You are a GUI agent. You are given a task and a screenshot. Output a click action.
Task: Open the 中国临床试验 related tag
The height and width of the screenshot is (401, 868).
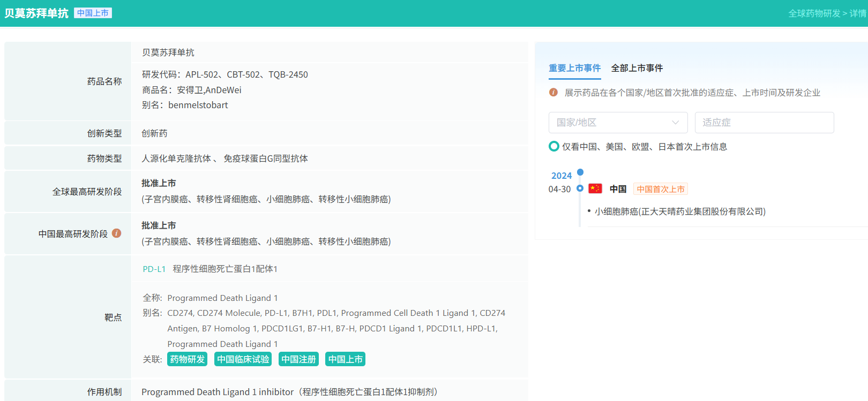pos(243,359)
